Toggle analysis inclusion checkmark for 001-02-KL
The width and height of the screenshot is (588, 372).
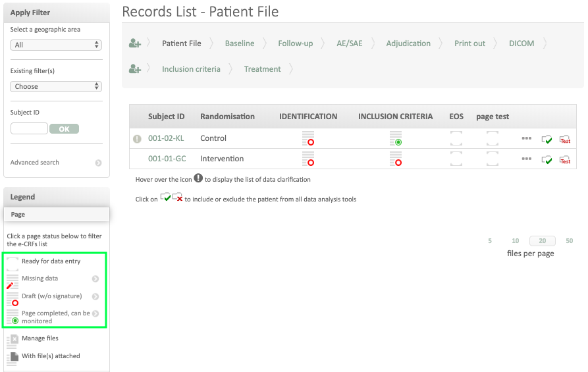[x=547, y=139]
